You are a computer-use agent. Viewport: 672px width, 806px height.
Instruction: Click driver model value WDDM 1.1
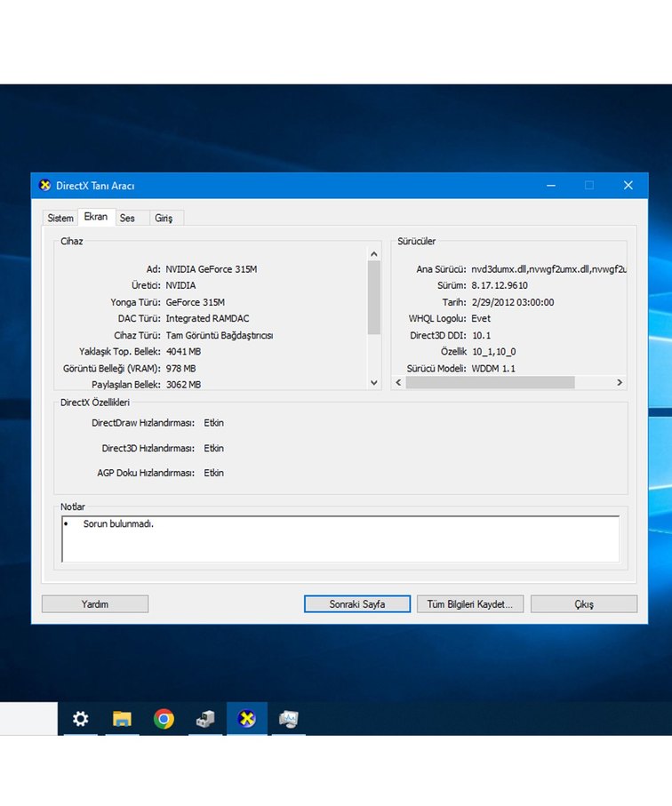pyautogui.click(x=493, y=368)
